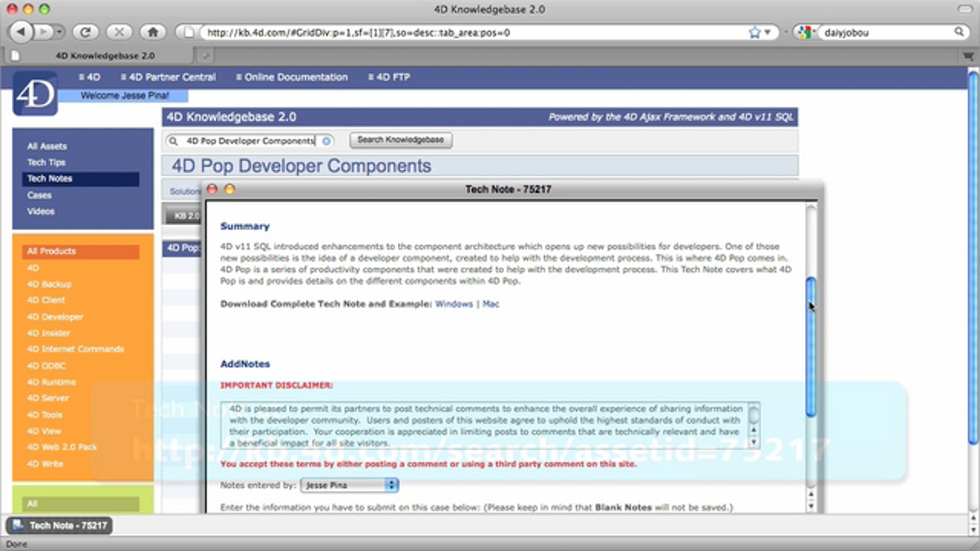Click the Tech Note dialog vertical scrollbar thumb
This screenshot has height=551, width=980.
pos(811,347)
